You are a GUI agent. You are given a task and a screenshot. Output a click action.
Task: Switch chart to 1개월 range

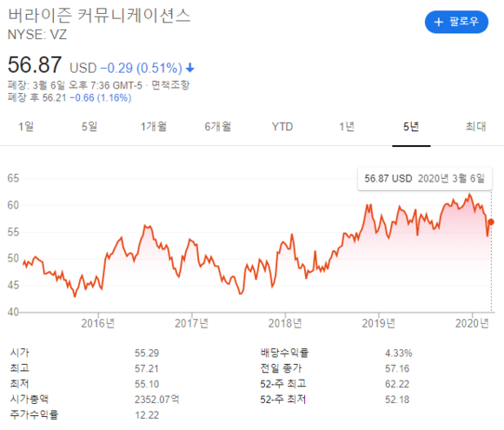pos(154,126)
